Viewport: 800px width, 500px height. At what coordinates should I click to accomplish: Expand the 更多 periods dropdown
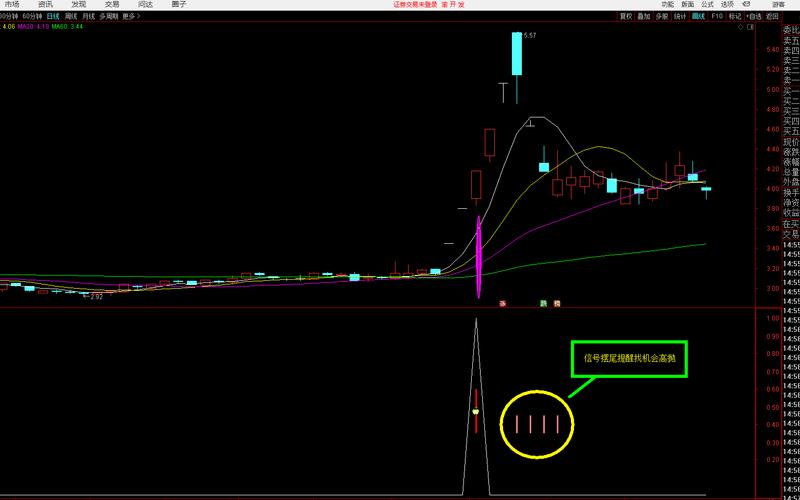(x=131, y=17)
